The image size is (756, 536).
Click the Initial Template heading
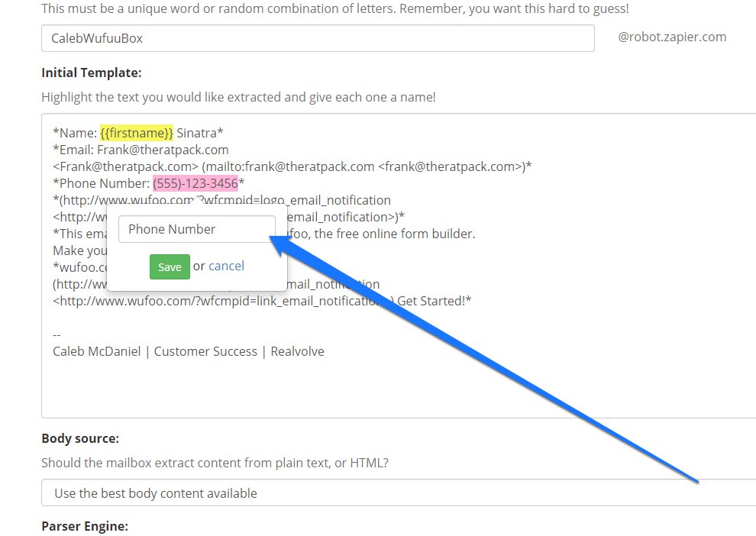tap(92, 73)
